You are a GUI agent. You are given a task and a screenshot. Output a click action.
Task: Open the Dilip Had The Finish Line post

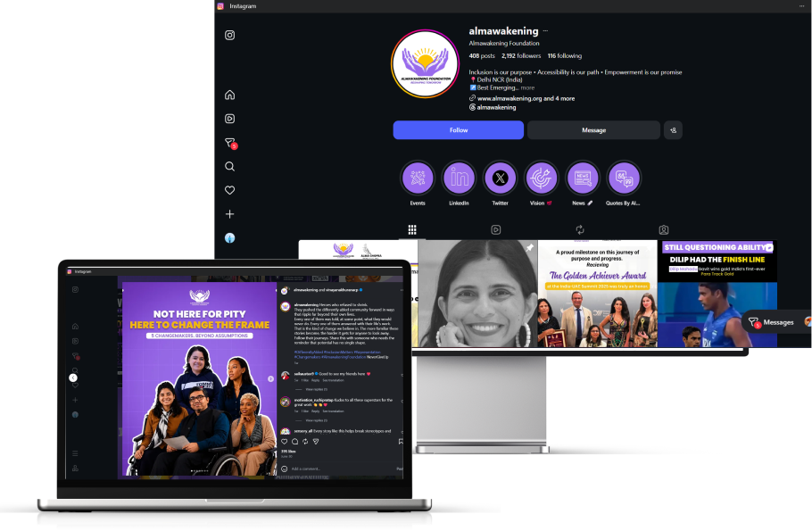pyautogui.click(x=717, y=294)
